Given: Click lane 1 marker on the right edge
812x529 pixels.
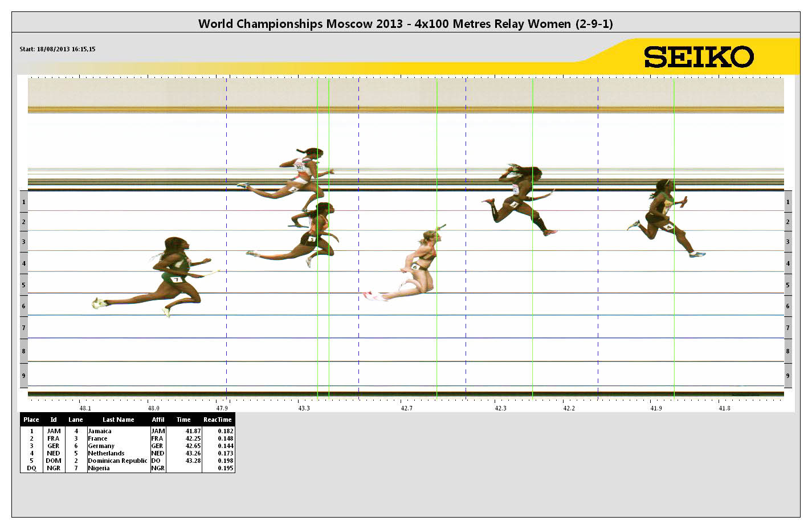Looking at the screenshot, I should pyautogui.click(x=787, y=202).
